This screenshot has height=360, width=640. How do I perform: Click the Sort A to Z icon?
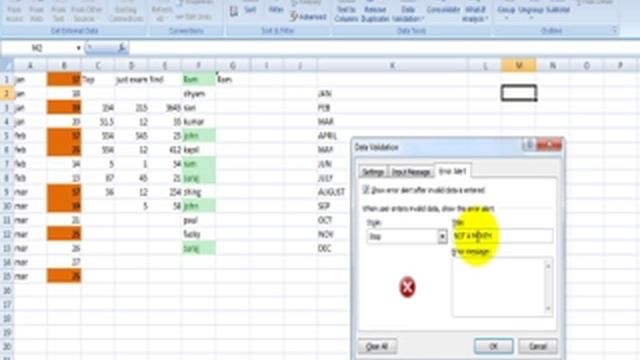234,12
